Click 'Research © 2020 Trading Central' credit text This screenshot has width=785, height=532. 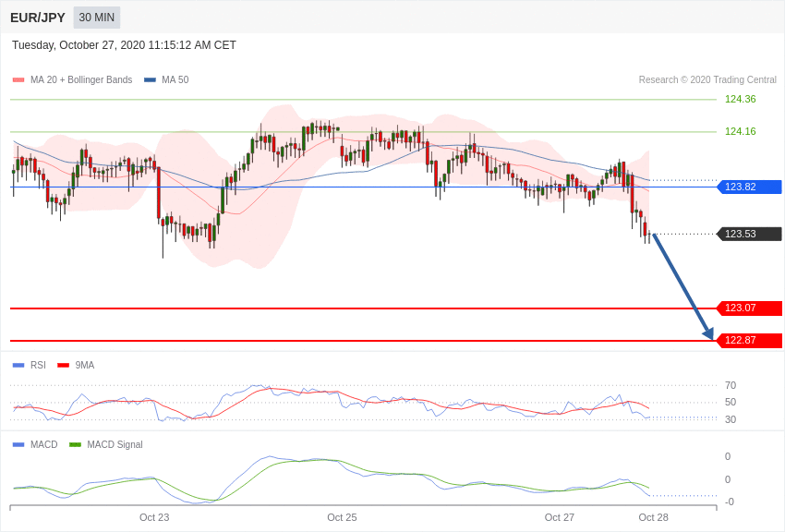(x=707, y=79)
